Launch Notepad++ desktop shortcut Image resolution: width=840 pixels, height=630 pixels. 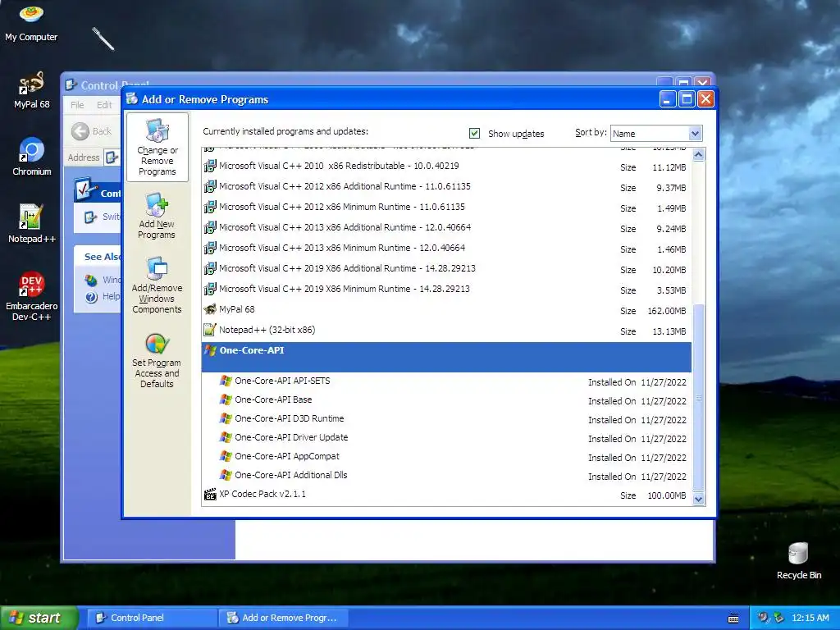pos(31,224)
